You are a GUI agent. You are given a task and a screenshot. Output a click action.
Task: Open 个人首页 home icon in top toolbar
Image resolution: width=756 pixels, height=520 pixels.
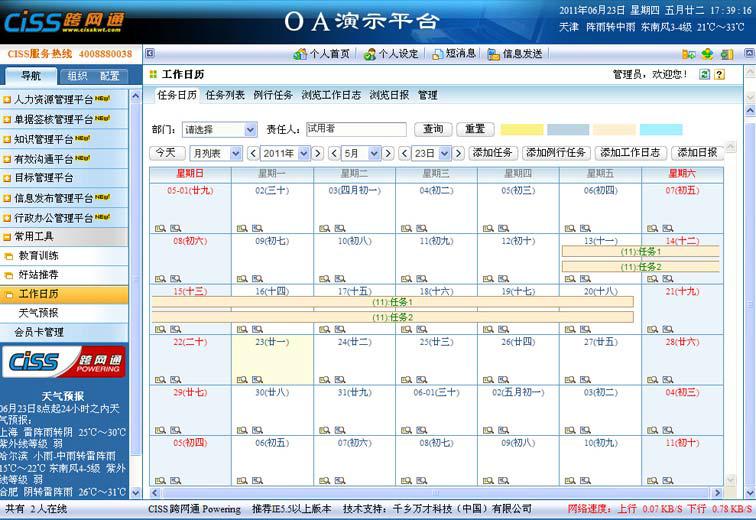300,54
